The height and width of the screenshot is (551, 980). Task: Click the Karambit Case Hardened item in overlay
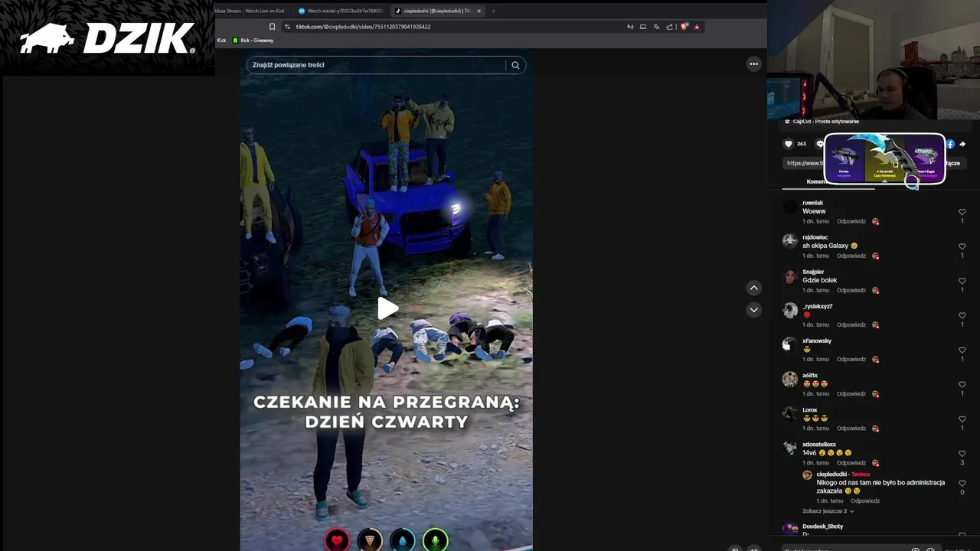coord(884,158)
